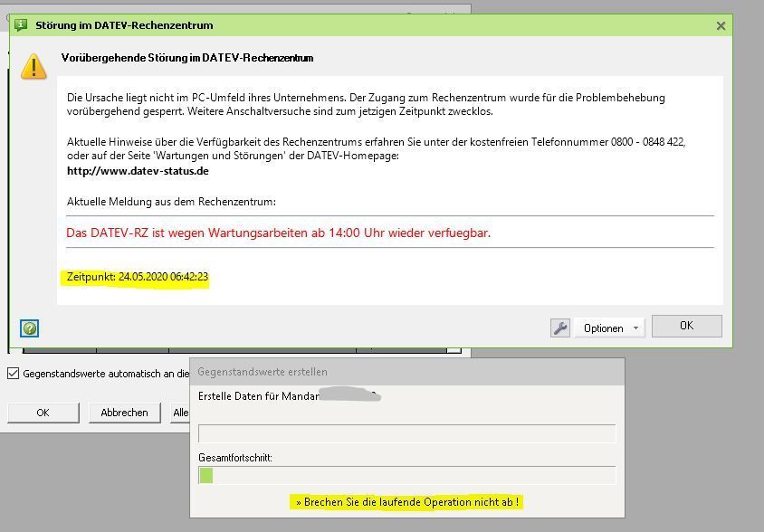Click Abbrechen in the background window
The width and height of the screenshot is (764, 532).
[x=124, y=413]
